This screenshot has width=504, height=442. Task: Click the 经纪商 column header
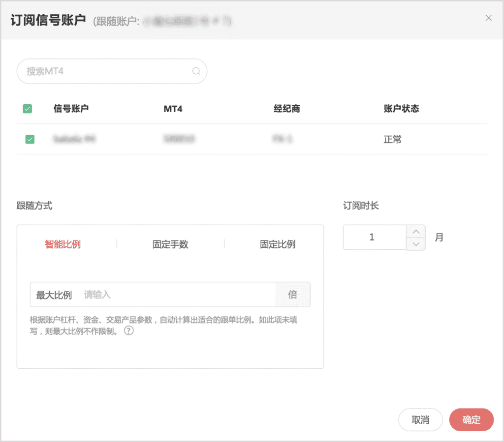tap(286, 109)
